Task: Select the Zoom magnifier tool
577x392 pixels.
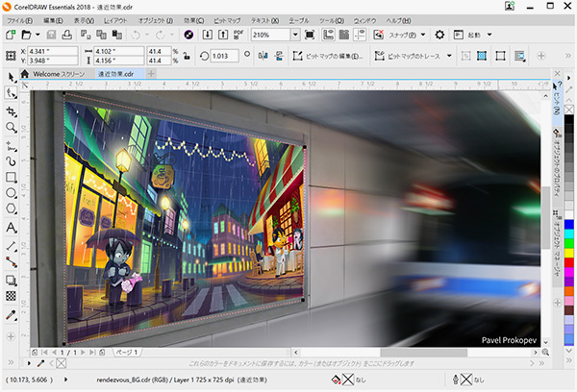Action: 11,127
